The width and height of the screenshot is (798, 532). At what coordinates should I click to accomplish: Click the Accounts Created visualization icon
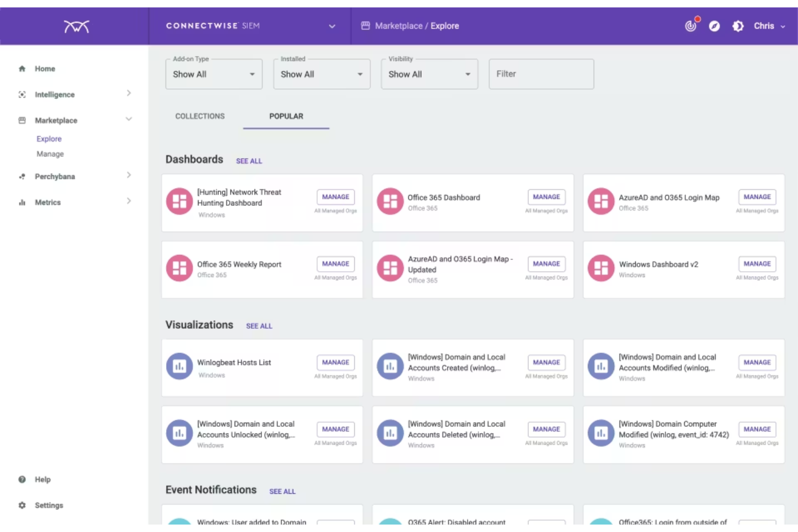[390, 367]
